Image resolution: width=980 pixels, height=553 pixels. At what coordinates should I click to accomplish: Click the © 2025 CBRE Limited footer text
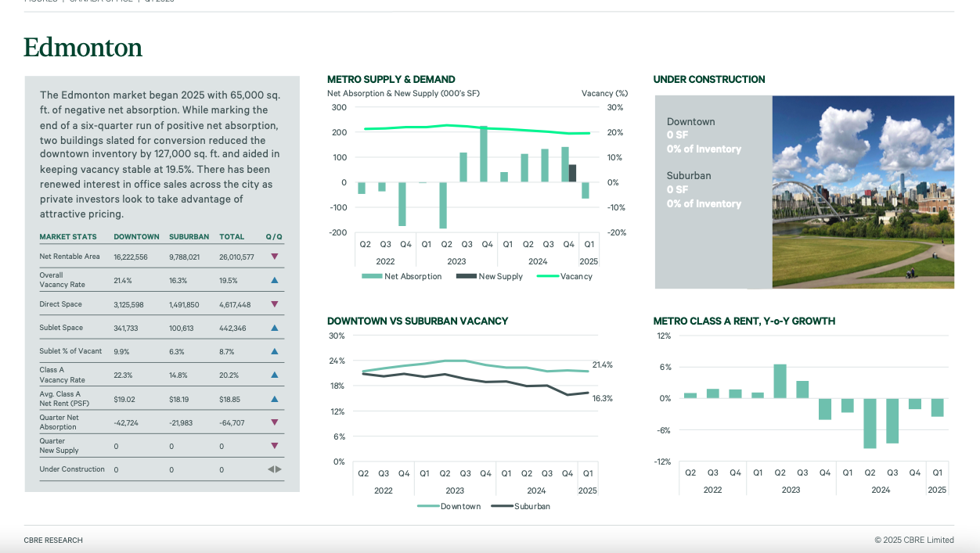tap(914, 540)
